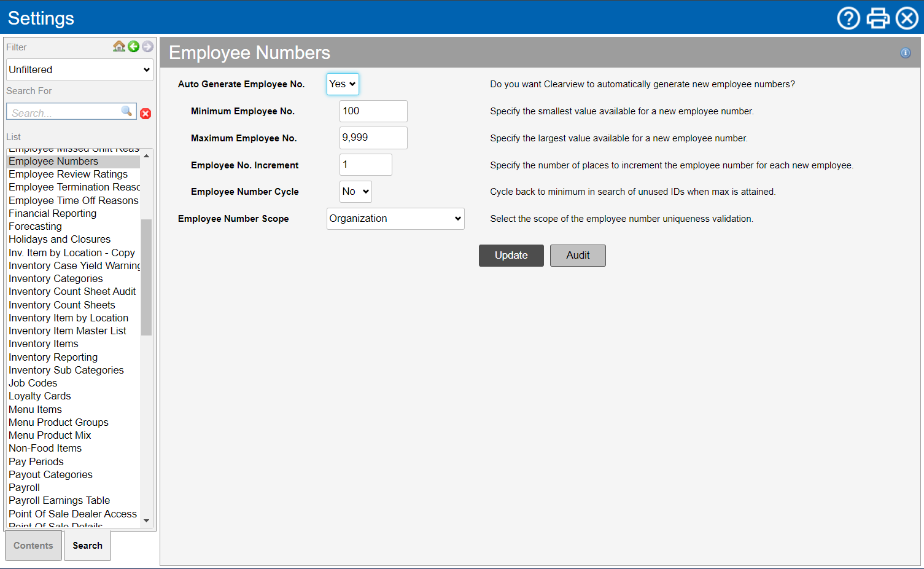Click the Minimum Employee No. field
The image size is (924, 569).
[x=373, y=111]
